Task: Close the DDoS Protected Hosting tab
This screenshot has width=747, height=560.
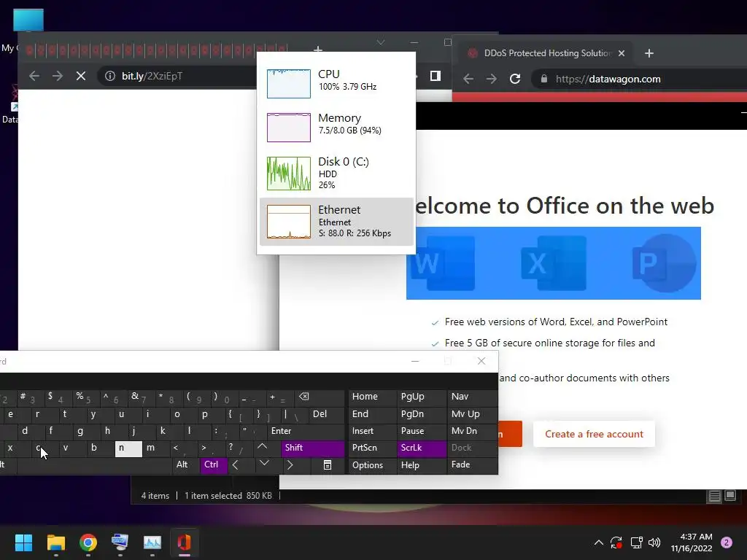Action: (622, 53)
